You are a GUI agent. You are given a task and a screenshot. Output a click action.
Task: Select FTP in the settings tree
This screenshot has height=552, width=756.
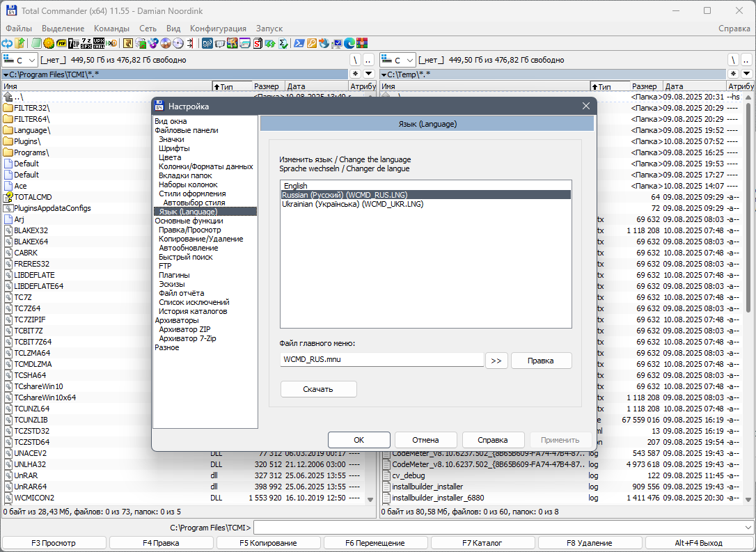(165, 266)
